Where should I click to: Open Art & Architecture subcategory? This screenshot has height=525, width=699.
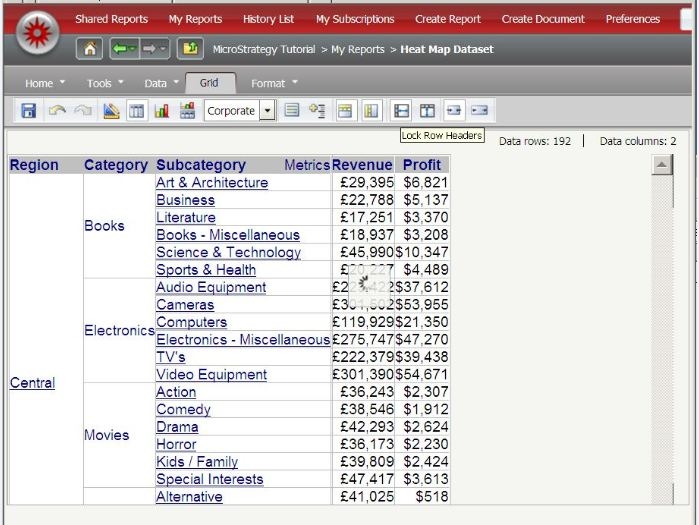point(212,182)
